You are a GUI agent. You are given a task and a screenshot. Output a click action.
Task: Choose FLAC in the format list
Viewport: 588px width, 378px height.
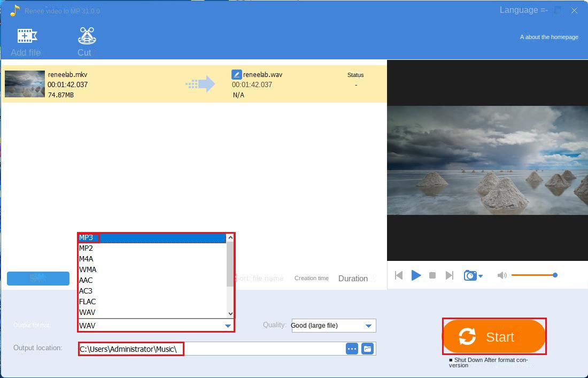87,302
